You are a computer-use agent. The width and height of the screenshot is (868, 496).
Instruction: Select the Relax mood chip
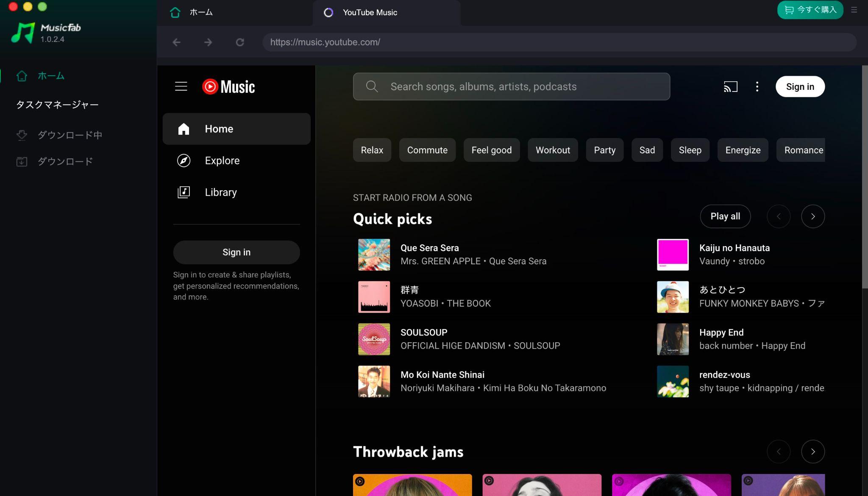coord(372,150)
